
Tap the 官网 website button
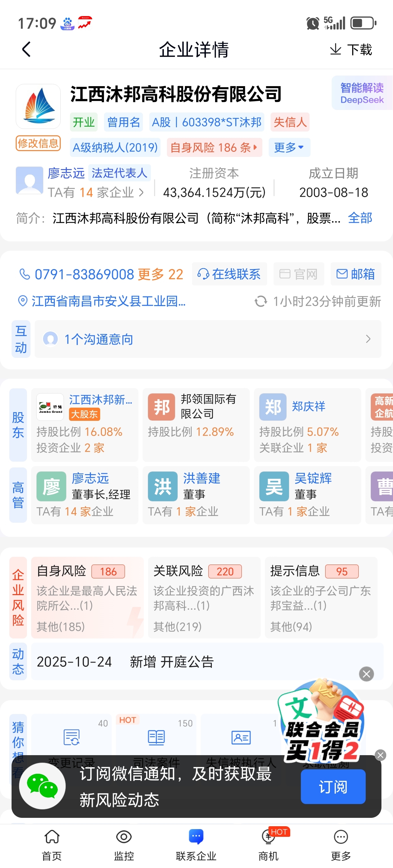click(x=299, y=274)
